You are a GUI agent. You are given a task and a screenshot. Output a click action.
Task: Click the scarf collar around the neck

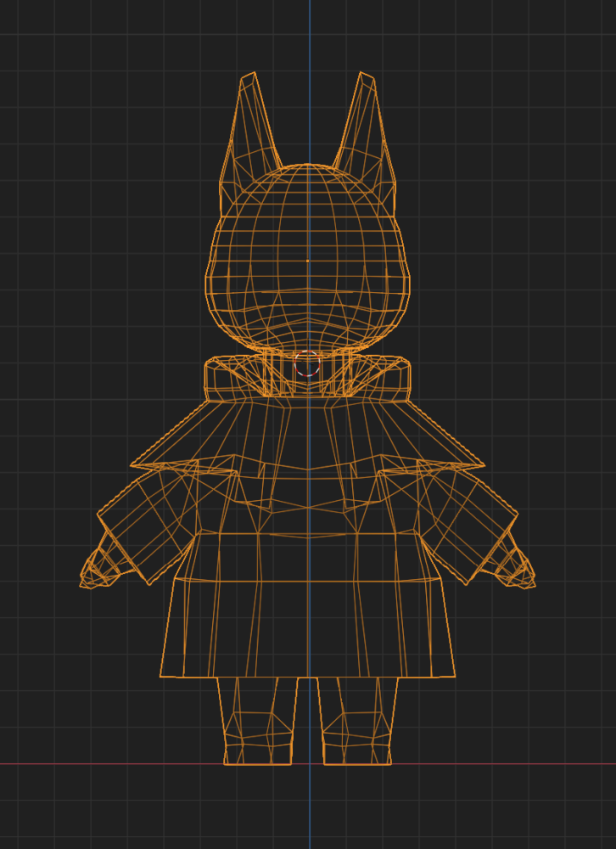click(x=307, y=379)
